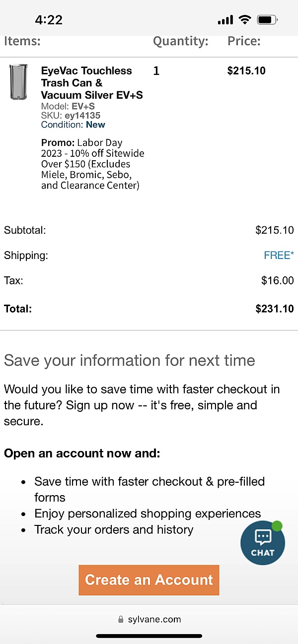
Task: Tap the lock icon beside sylvane.com
Action: [x=121, y=619]
